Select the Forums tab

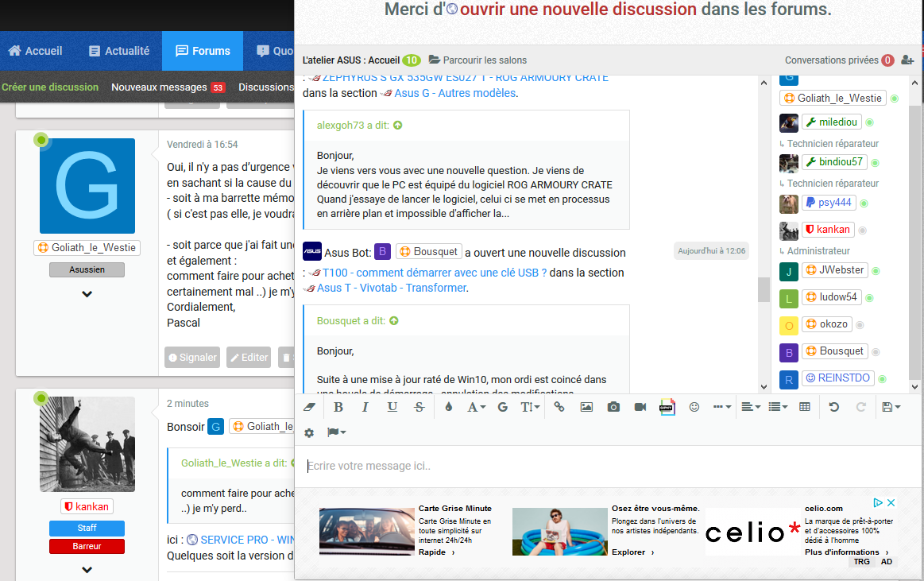[x=203, y=51]
